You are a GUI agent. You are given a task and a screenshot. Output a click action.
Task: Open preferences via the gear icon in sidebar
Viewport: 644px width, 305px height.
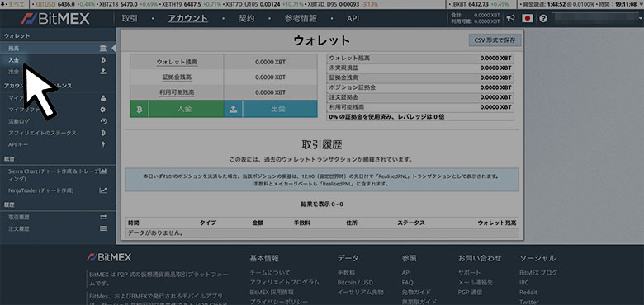(x=103, y=110)
